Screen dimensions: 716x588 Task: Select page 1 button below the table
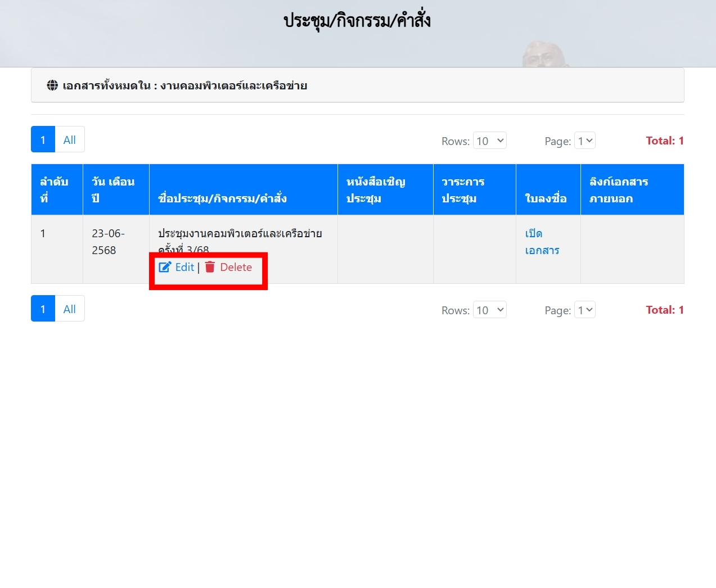pos(43,309)
